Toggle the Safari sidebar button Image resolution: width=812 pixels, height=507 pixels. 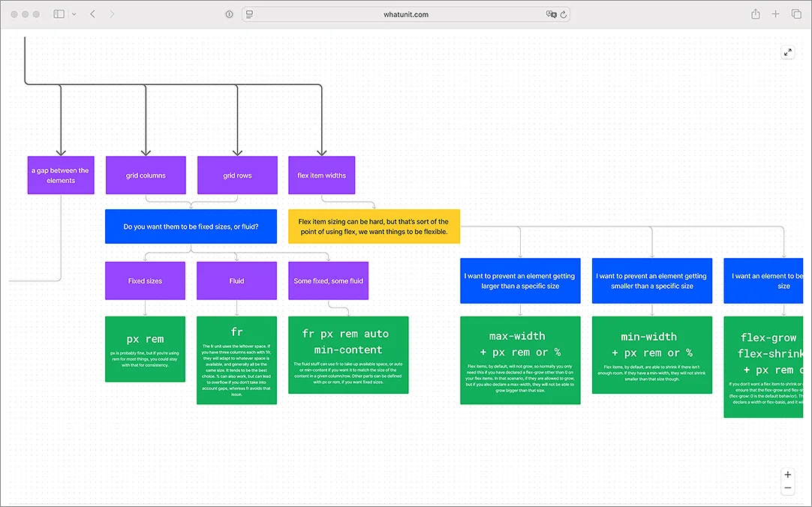pyautogui.click(x=59, y=14)
